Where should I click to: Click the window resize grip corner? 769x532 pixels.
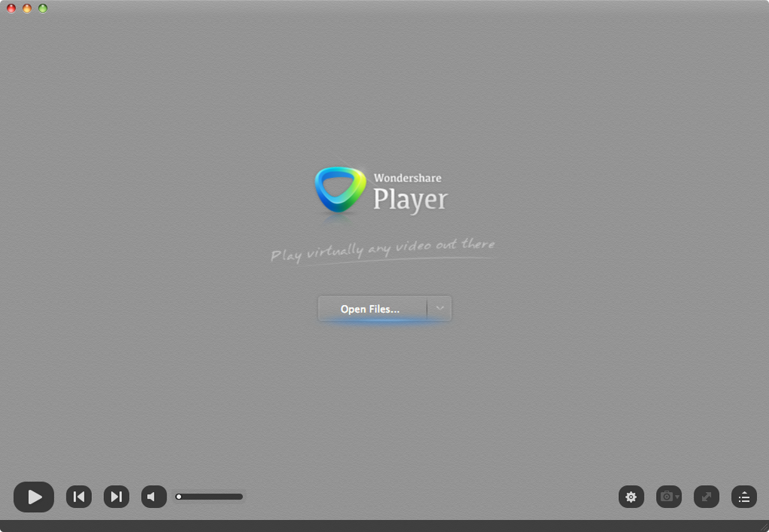[x=764, y=527]
